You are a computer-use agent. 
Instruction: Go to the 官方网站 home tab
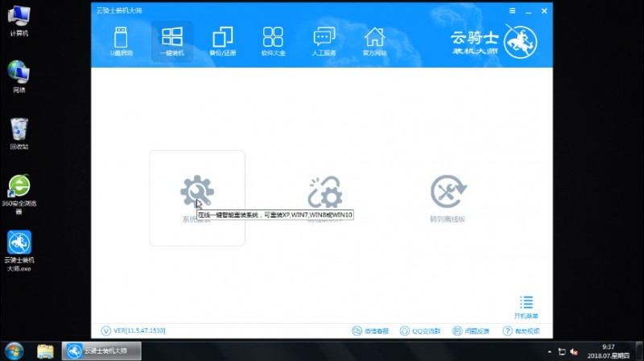point(374,42)
